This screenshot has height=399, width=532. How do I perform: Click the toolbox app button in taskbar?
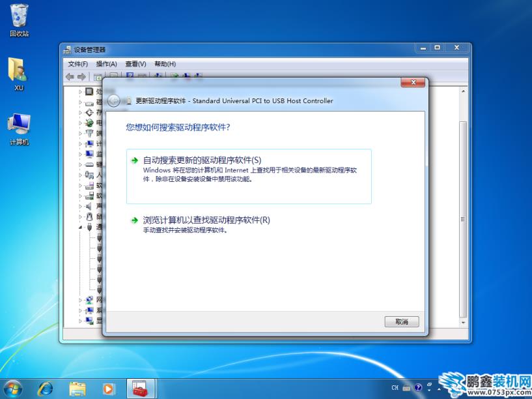(140, 389)
